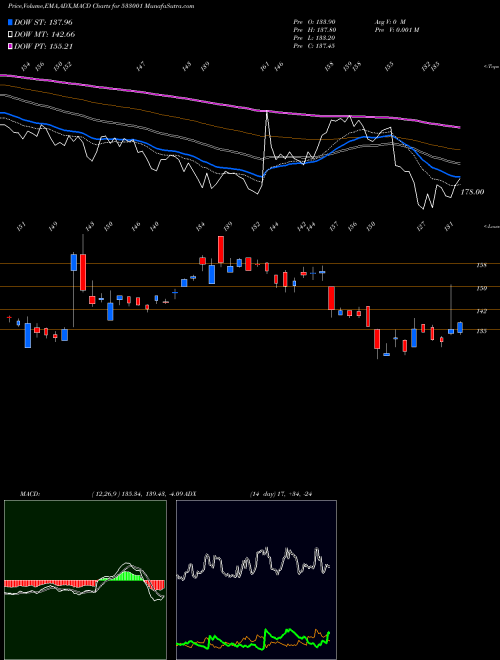Click the 142 horizontal price level label
Viewport: 500px width, 660px height.
[x=481, y=311]
